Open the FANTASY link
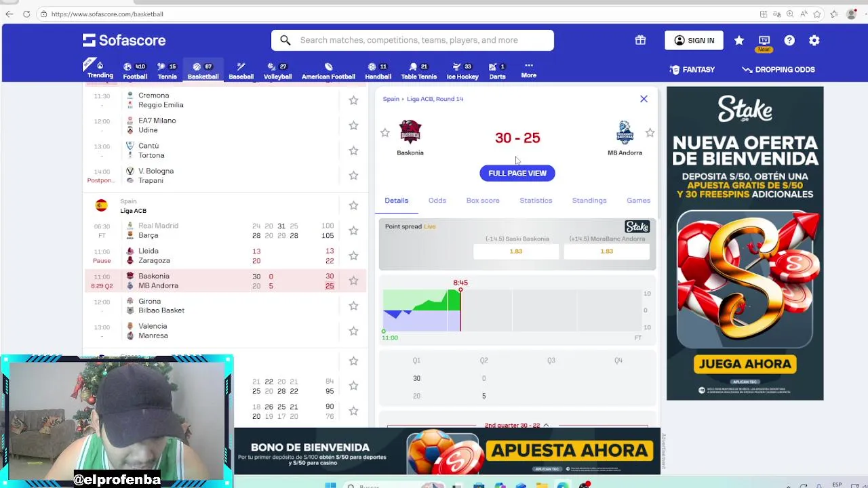This screenshot has width=868, height=488. pyautogui.click(x=692, y=70)
